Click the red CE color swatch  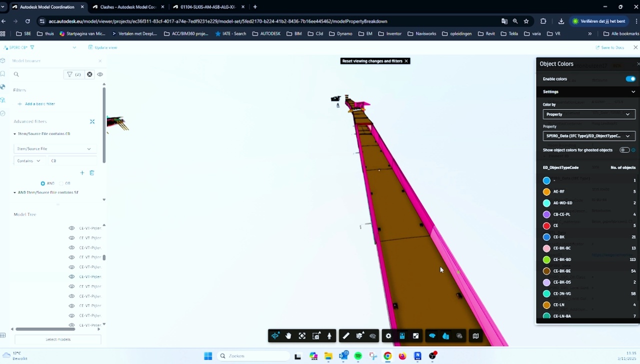546,226
